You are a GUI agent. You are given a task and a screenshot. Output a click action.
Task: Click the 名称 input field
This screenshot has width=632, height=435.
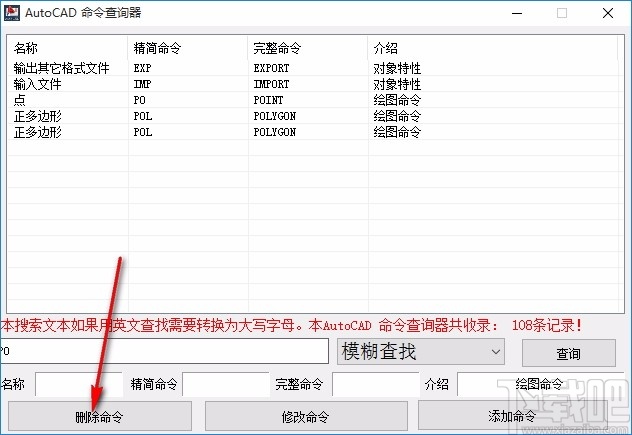click(x=79, y=384)
